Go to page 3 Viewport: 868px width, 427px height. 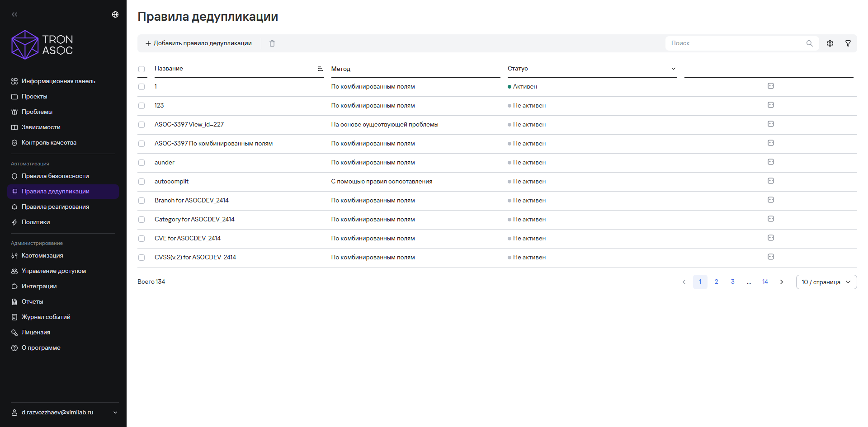(733, 282)
